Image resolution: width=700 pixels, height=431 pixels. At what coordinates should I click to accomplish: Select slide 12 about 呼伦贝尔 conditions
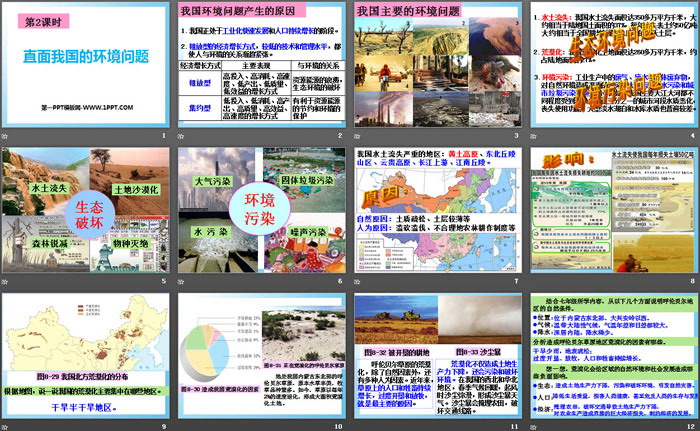tap(614, 356)
